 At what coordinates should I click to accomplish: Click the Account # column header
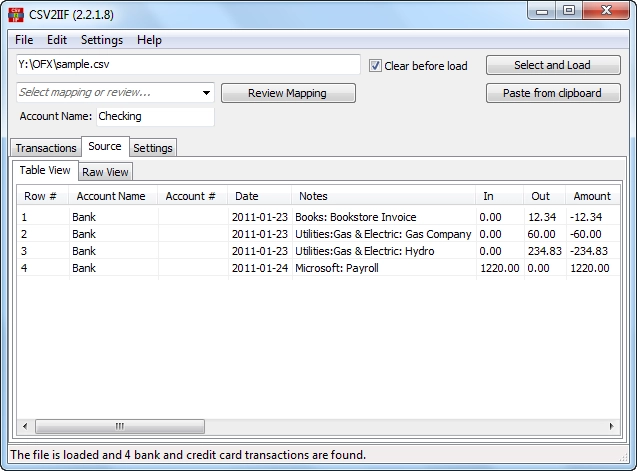pos(193,196)
